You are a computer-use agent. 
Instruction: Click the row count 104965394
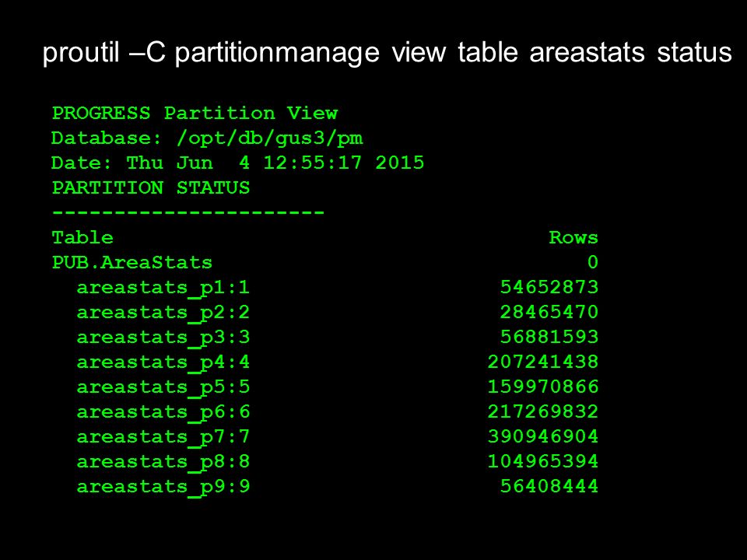[x=542, y=461]
